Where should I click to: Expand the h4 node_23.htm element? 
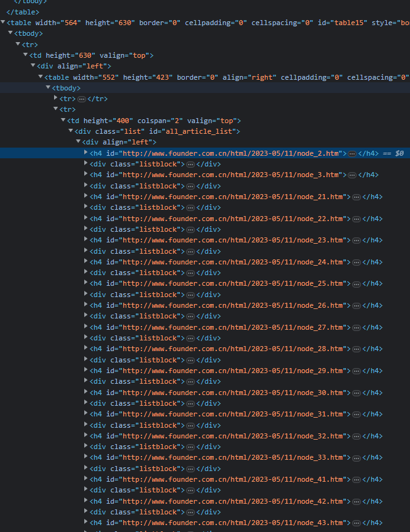86,239
